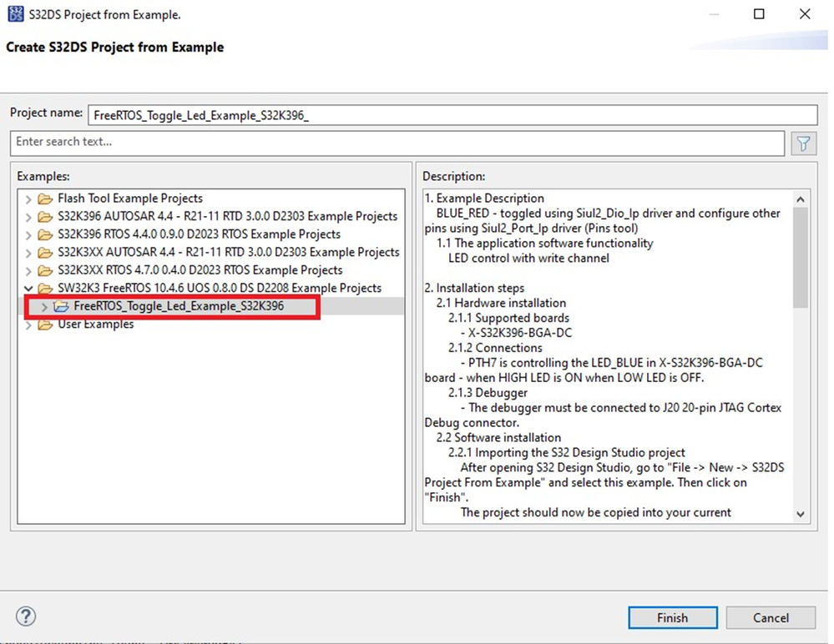
Task: Click '2. Installation steps' text
Action: pyautogui.click(x=474, y=288)
